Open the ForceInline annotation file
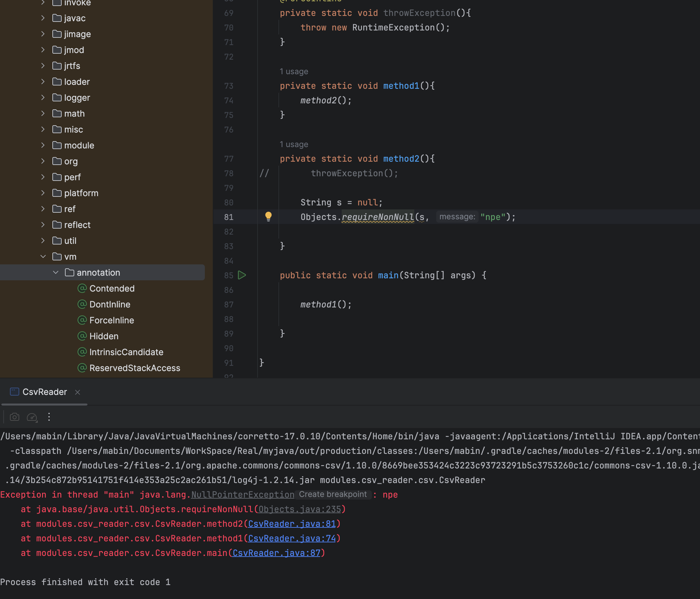Viewport: 700px width, 599px height. (x=111, y=320)
